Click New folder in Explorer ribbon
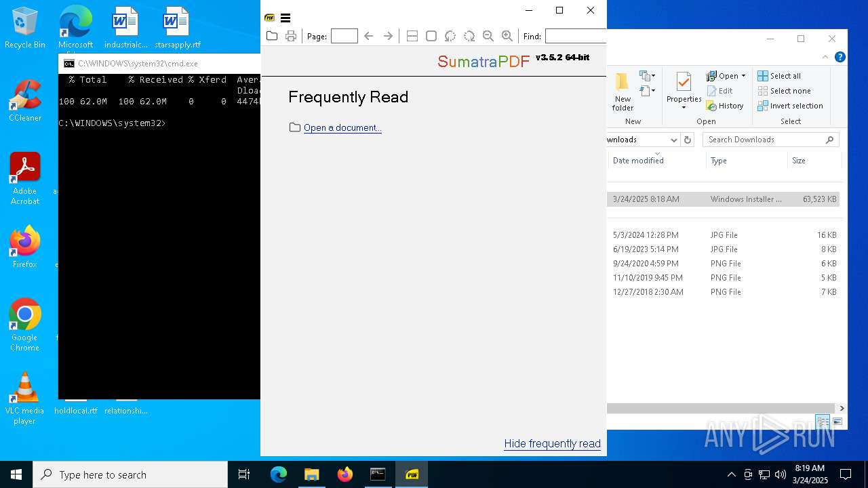 pyautogui.click(x=623, y=91)
